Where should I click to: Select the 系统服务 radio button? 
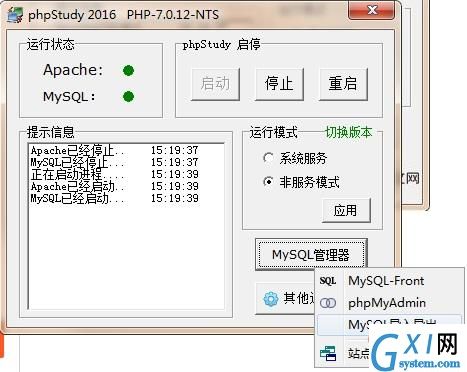coord(268,158)
